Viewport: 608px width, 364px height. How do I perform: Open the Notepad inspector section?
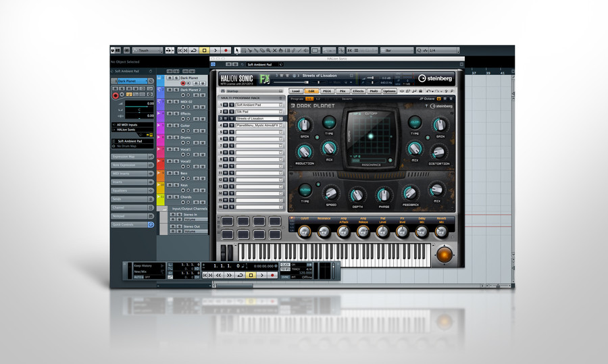[x=132, y=216]
